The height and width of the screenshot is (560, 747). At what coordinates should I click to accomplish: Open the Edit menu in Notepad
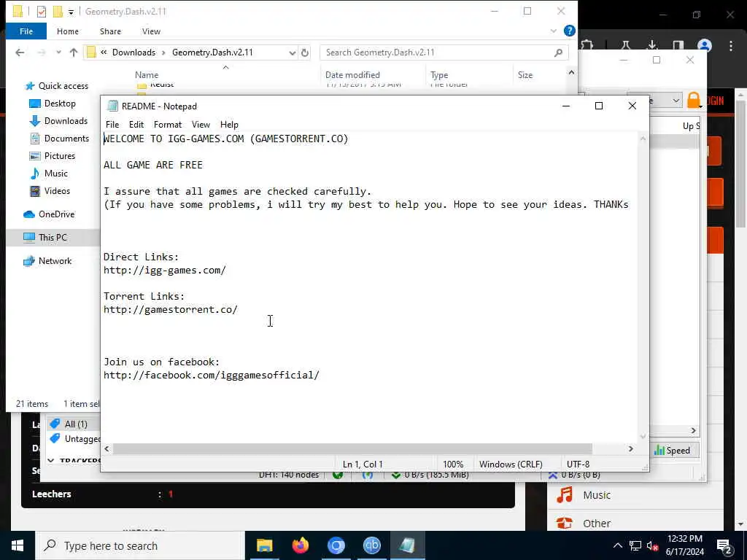[136, 124]
